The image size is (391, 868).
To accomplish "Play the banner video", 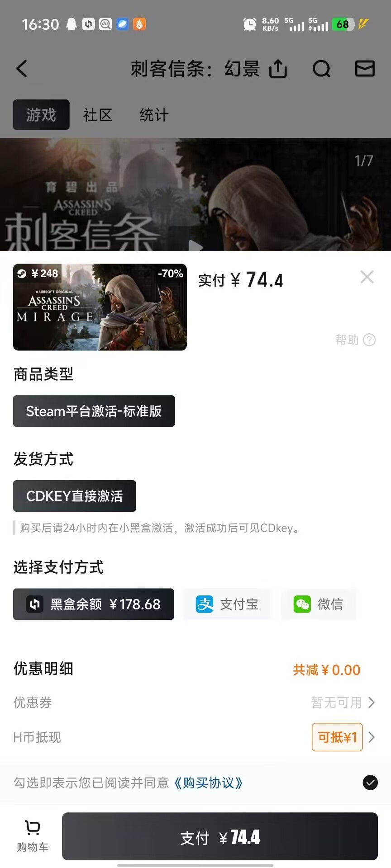I will coord(195,246).
